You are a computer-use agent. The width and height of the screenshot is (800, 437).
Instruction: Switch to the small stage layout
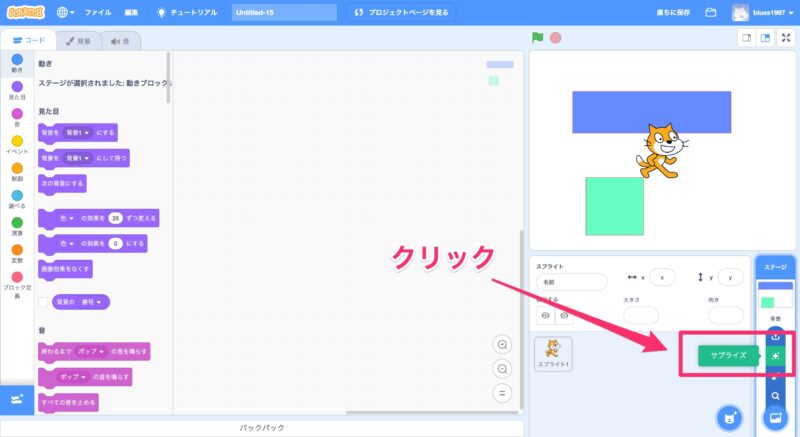pos(746,38)
